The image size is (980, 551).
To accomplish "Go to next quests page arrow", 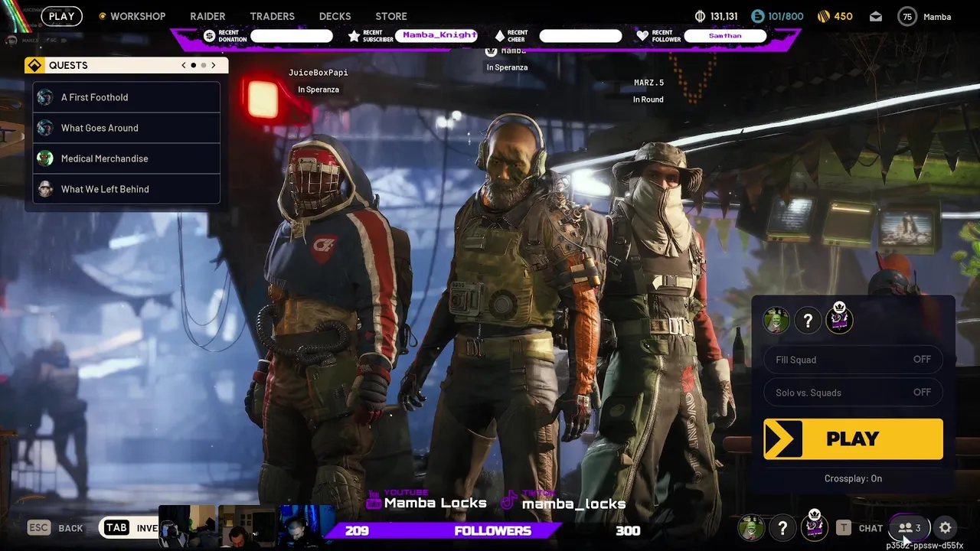I will (x=214, y=65).
